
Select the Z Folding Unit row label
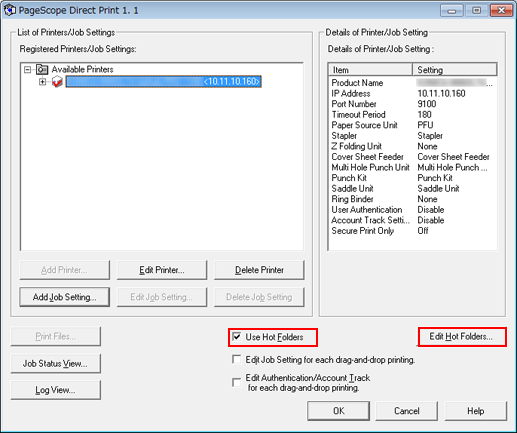(x=356, y=146)
